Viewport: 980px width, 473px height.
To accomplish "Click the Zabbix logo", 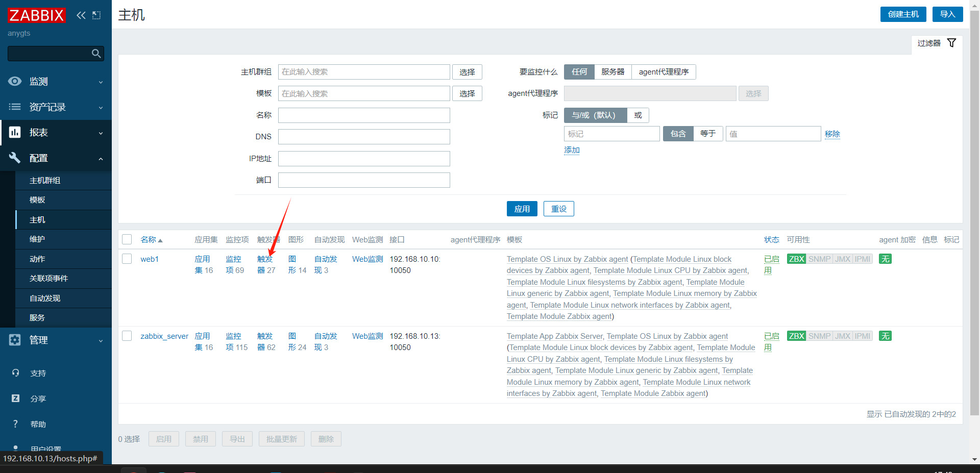I will (x=36, y=15).
